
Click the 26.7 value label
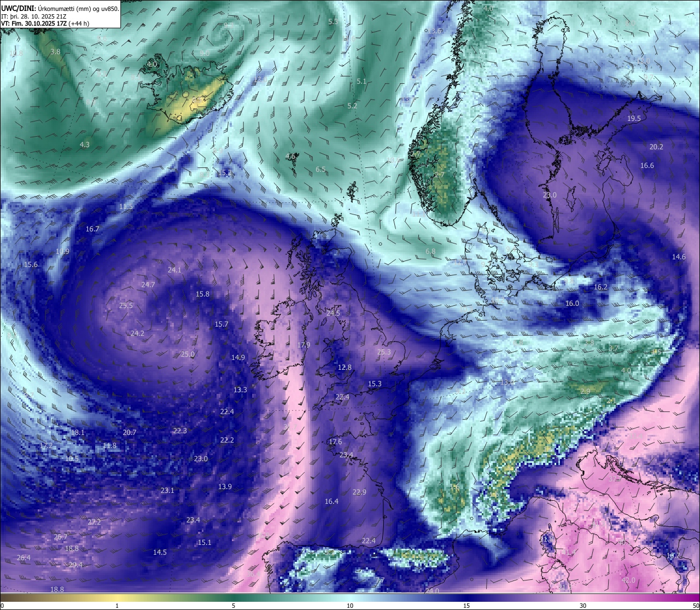[x=61, y=537]
